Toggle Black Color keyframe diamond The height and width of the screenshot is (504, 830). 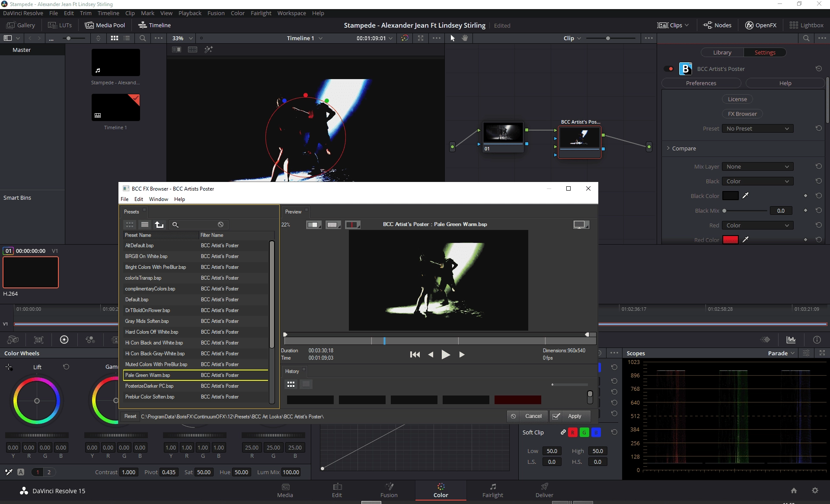pyautogui.click(x=805, y=196)
